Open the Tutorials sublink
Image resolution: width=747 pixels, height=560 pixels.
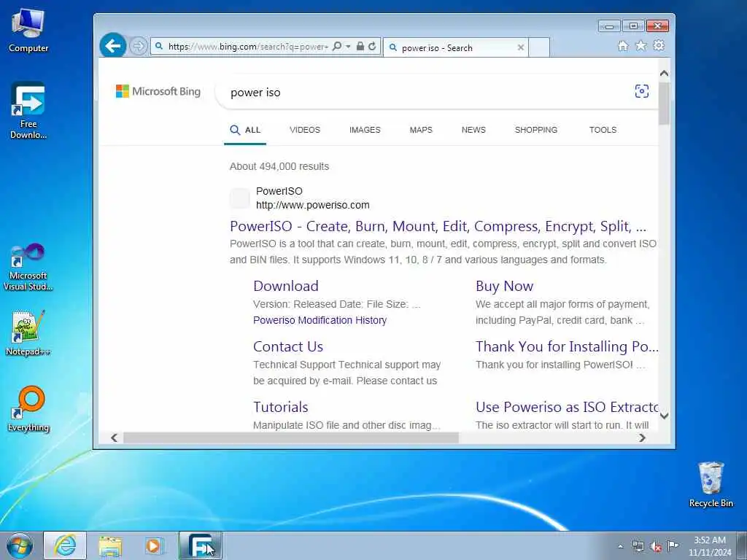point(281,407)
